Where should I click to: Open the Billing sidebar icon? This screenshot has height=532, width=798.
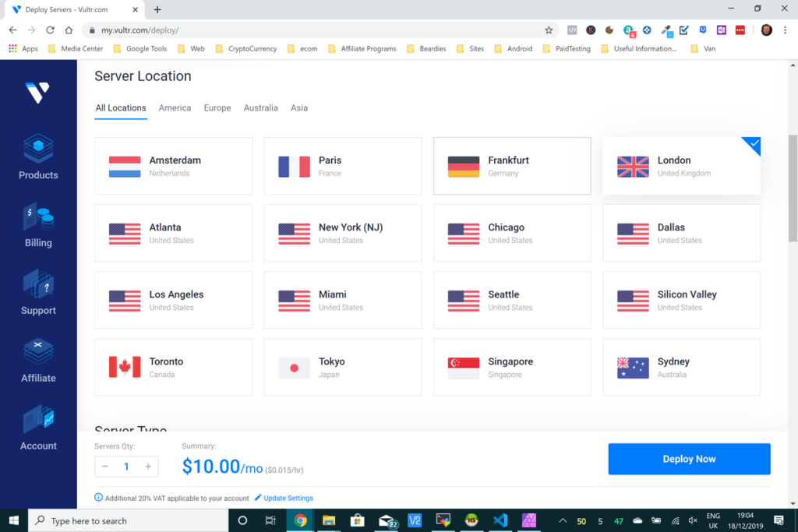[x=38, y=217]
